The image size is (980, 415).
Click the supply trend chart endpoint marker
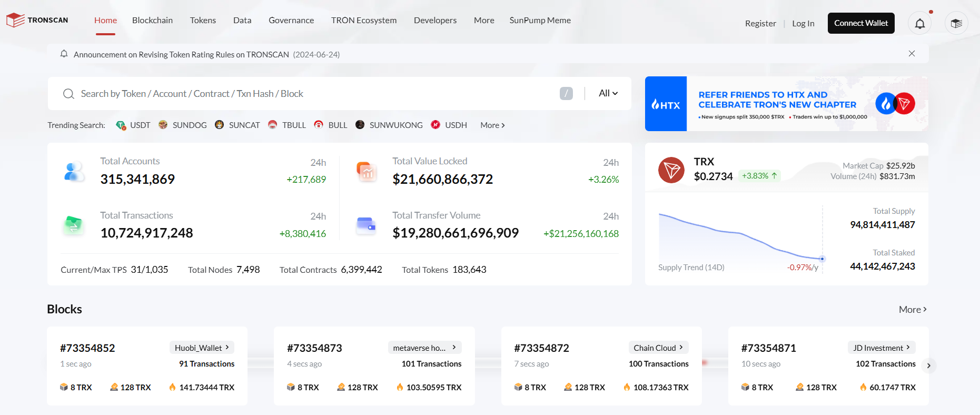click(x=822, y=259)
